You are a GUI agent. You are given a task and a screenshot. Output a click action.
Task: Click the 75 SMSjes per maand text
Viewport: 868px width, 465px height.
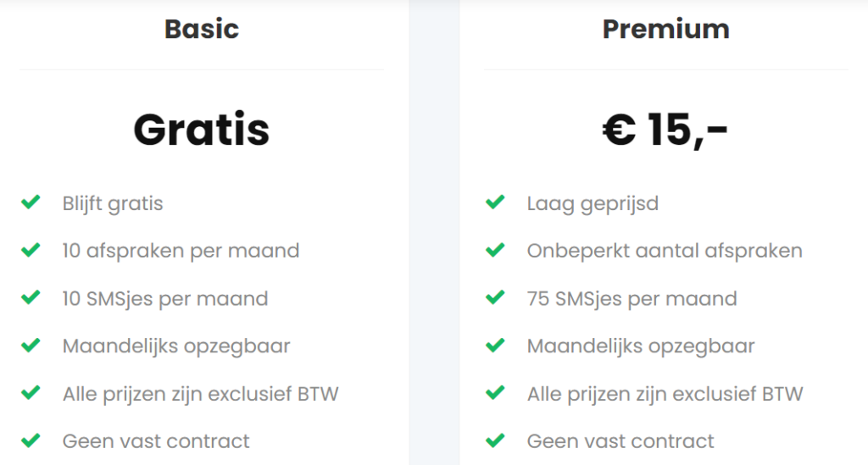[x=632, y=298]
